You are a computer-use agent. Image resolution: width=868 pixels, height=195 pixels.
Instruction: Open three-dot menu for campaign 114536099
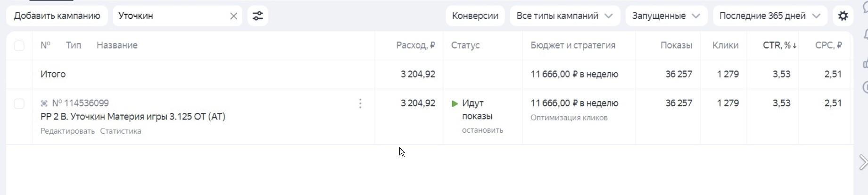pos(360,103)
